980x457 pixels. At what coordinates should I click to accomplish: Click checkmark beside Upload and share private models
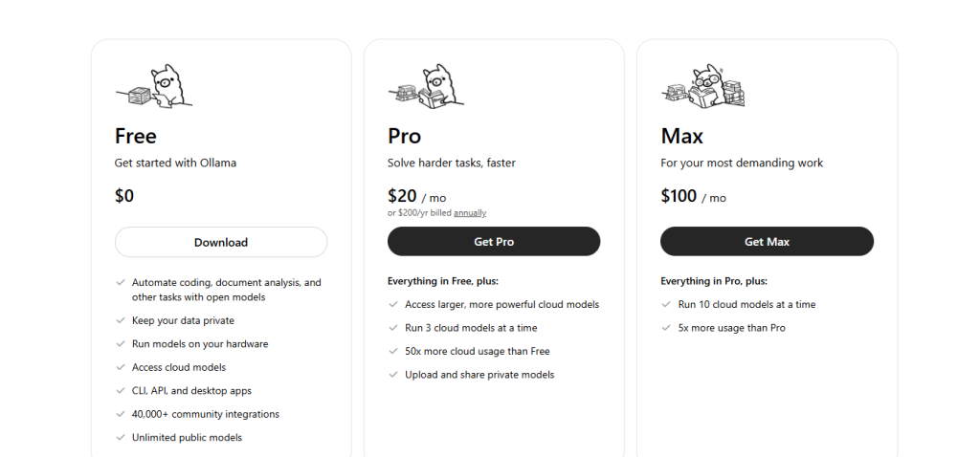pyautogui.click(x=393, y=375)
